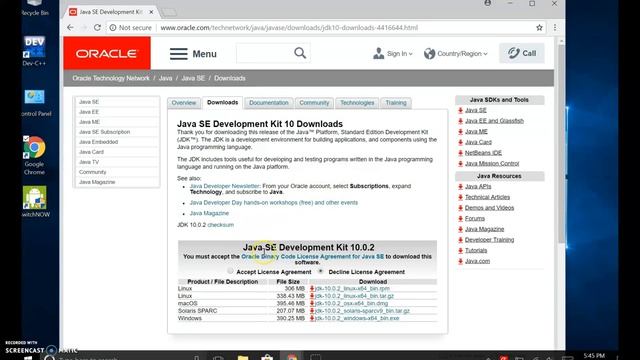Download jdk-10.0.2_linux-x64_bin.tar.gz link
This screenshot has width=640, height=360.
click(x=354, y=296)
